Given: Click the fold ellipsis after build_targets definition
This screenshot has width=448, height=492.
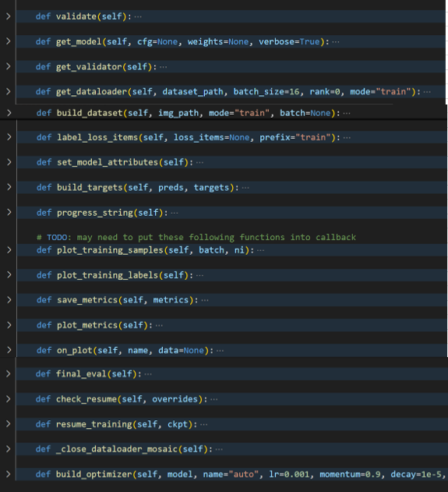Looking at the screenshot, I should point(245,188).
